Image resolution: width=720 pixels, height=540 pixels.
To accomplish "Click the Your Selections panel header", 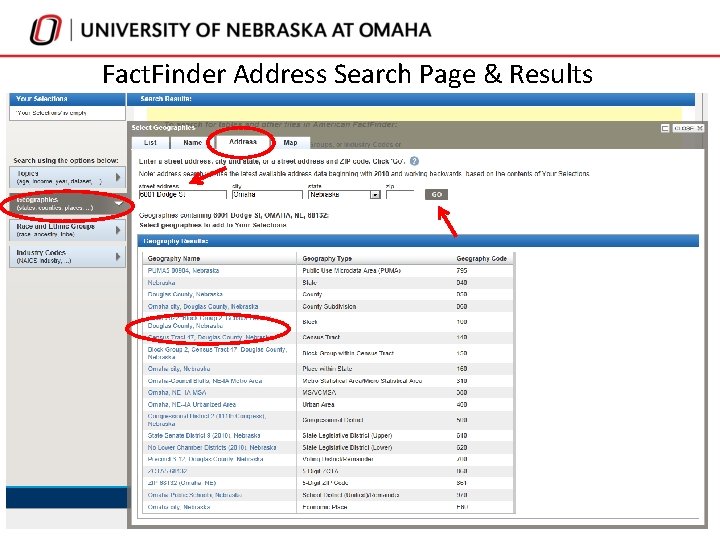I will coord(67,99).
